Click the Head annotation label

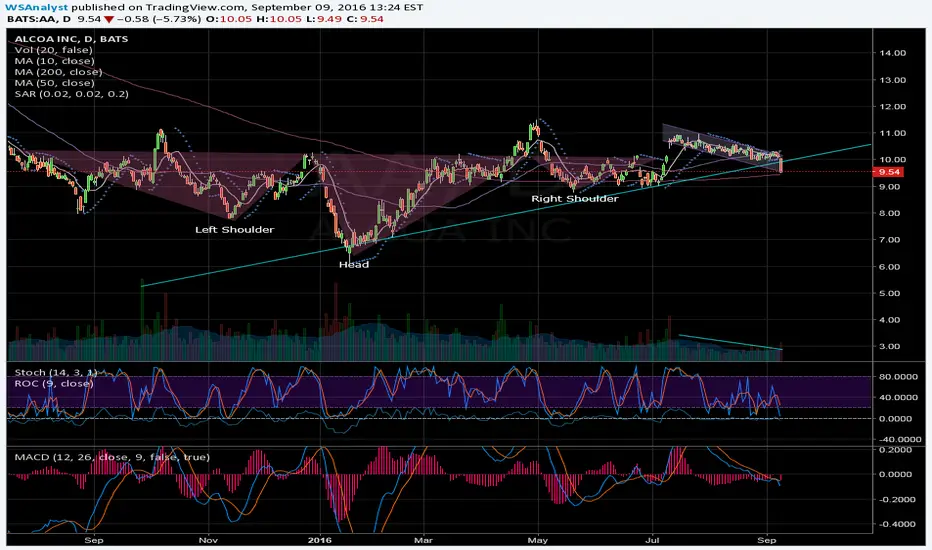coord(354,265)
